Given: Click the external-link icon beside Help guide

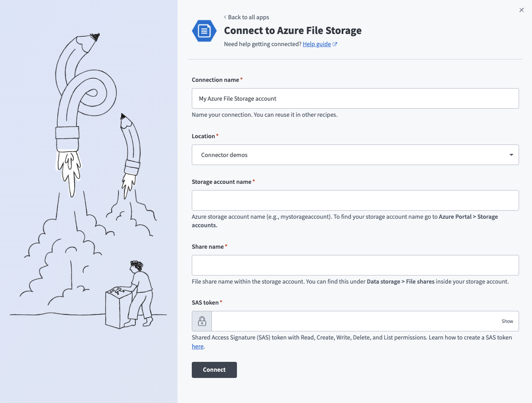Looking at the screenshot, I should [335, 44].
